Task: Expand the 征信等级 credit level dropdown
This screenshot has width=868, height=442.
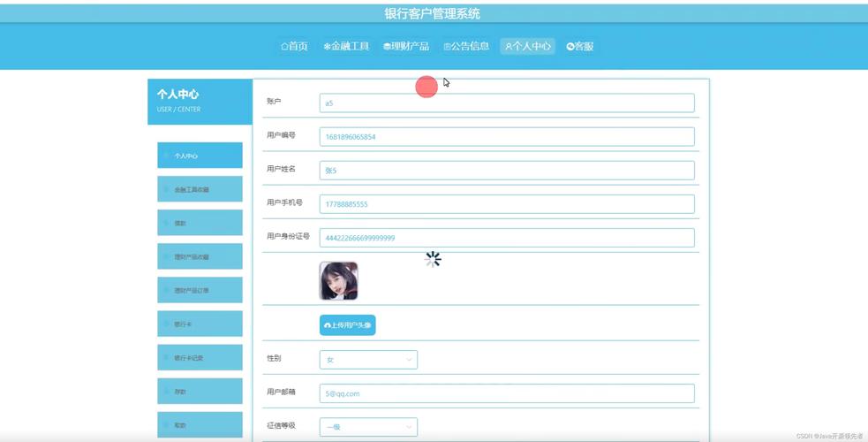Action: click(369, 427)
